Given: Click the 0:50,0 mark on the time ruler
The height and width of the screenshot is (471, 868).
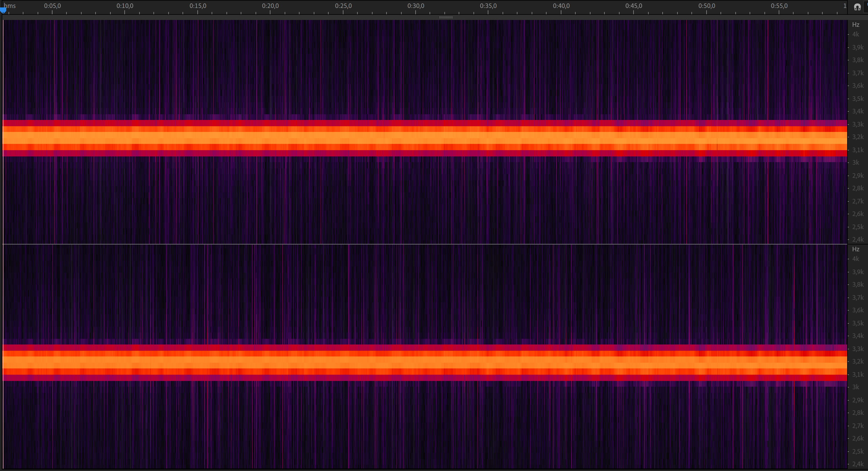Looking at the screenshot, I should [706, 6].
